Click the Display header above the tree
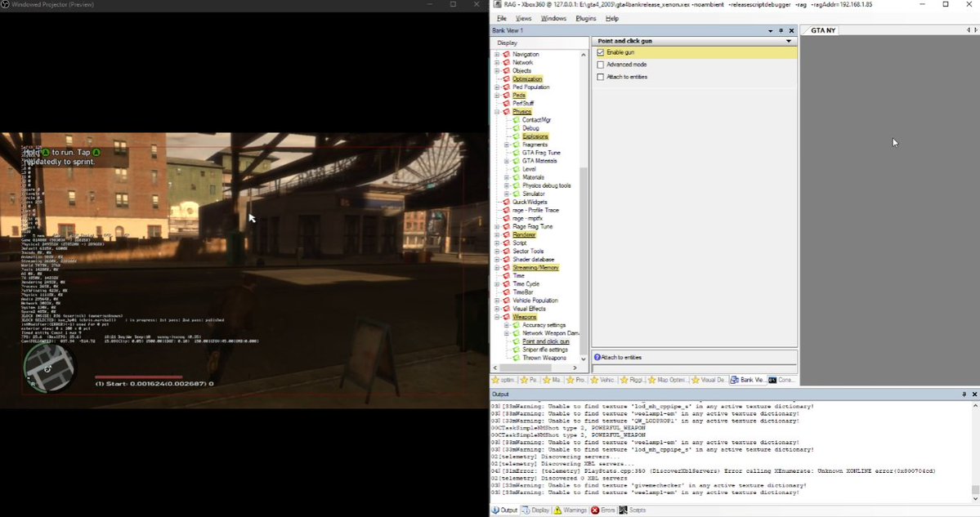Image resolution: width=980 pixels, height=517 pixels. (540, 43)
